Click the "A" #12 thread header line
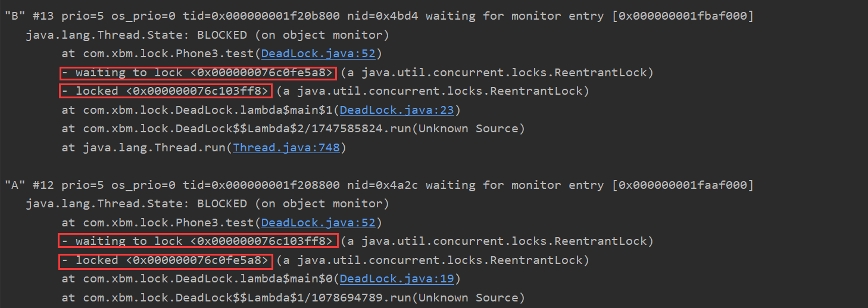Screen dimensions: 868x308 point(379,185)
